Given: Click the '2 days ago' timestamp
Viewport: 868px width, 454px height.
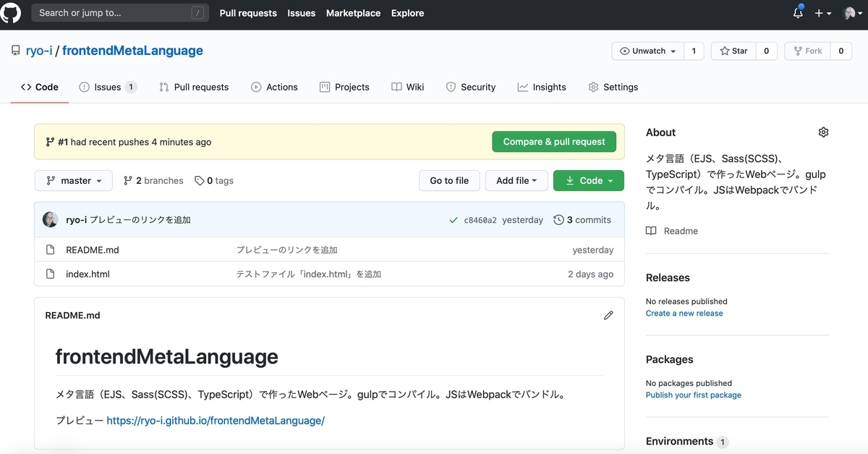Looking at the screenshot, I should (x=590, y=274).
